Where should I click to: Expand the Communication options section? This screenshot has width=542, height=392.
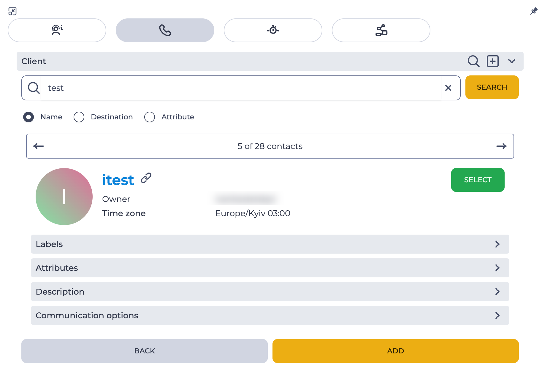pyautogui.click(x=270, y=315)
